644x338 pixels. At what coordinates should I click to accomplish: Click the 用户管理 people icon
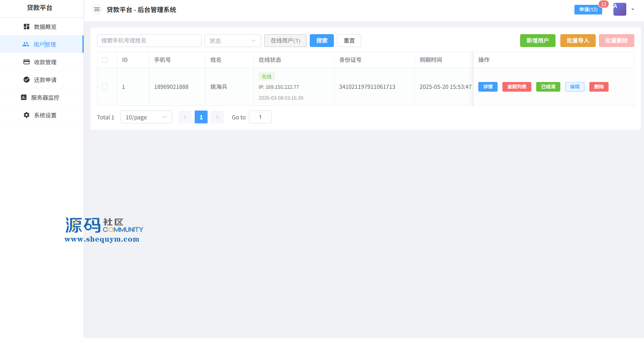[26, 44]
